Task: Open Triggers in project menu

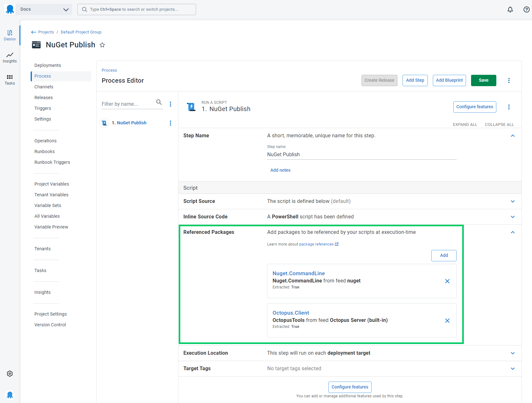Action: [x=43, y=108]
